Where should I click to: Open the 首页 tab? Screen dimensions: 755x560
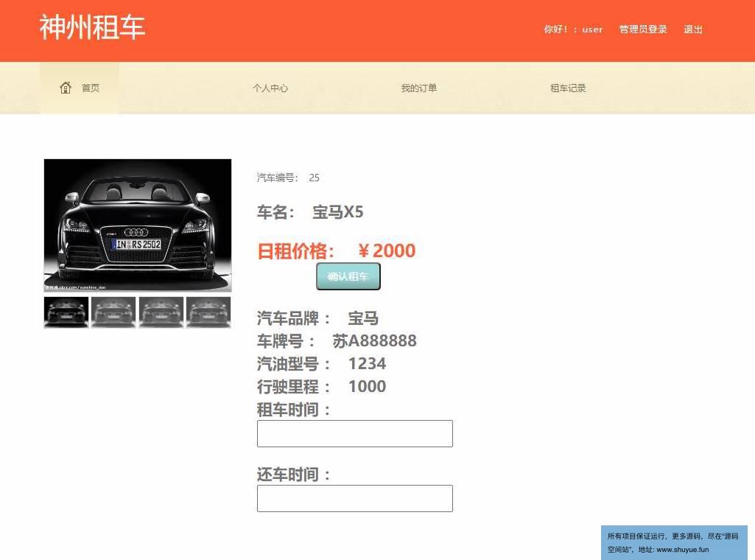80,88
